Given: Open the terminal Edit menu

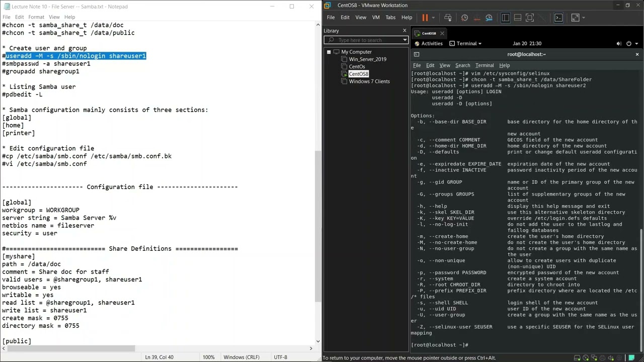Looking at the screenshot, I should point(430,65).
